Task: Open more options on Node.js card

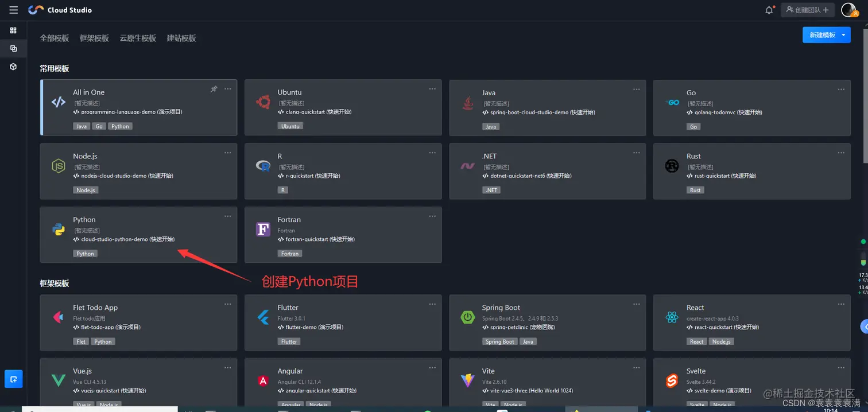Action: point(228,153)
